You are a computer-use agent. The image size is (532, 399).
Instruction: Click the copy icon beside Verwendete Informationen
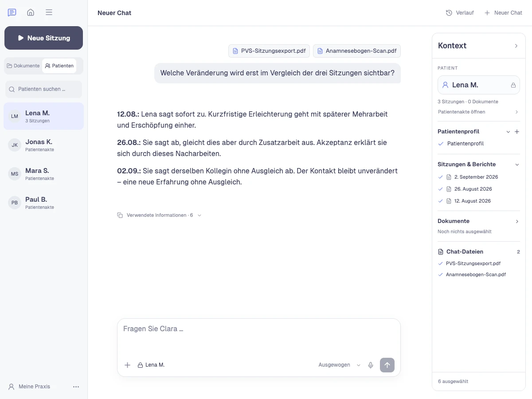(120, 215)
